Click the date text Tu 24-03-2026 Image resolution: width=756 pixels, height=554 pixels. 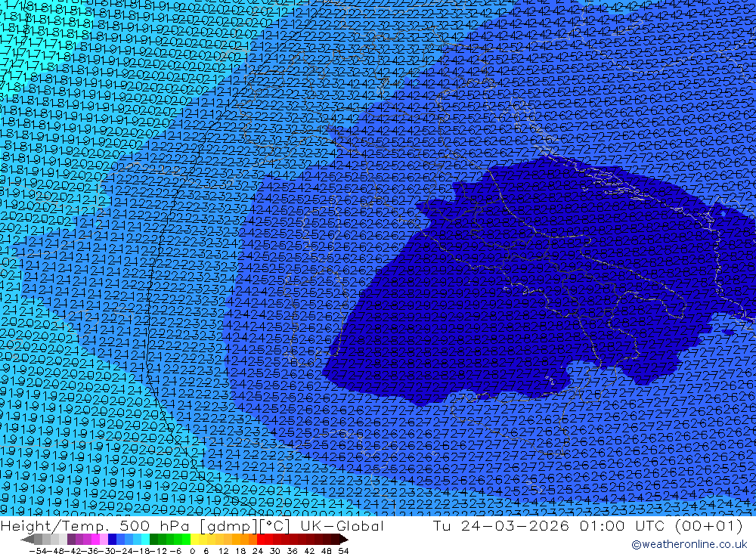pos(500,525)
